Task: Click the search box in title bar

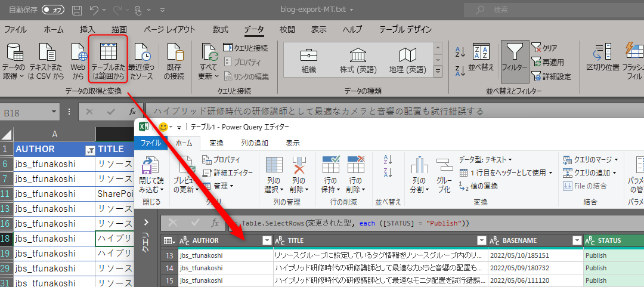Action: (553, 9)
